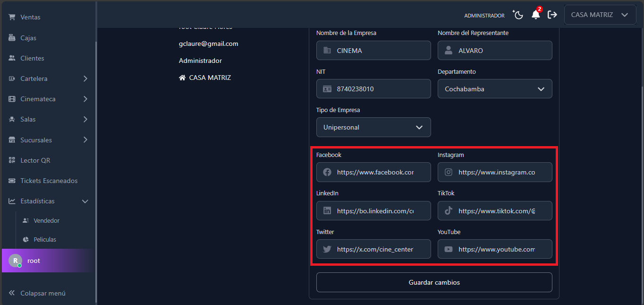This screenshot has height=305, width=644.
Task: Go to Clientes section
Action: coord(32,58)
